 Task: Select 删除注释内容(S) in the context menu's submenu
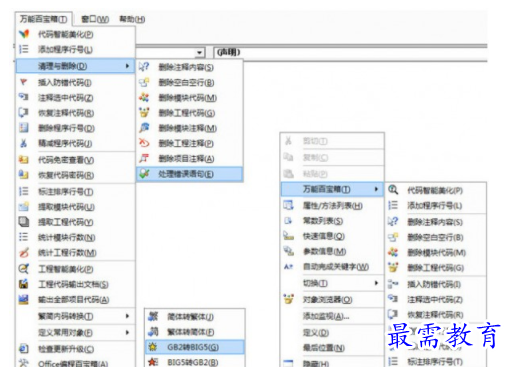click(435, 222)
